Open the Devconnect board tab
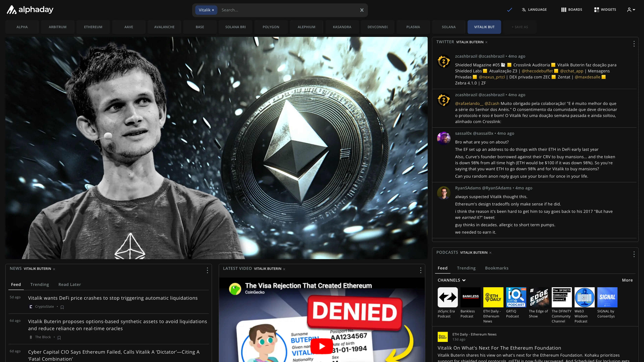Screen dimensions: 644x362 [x=378, y=27]
